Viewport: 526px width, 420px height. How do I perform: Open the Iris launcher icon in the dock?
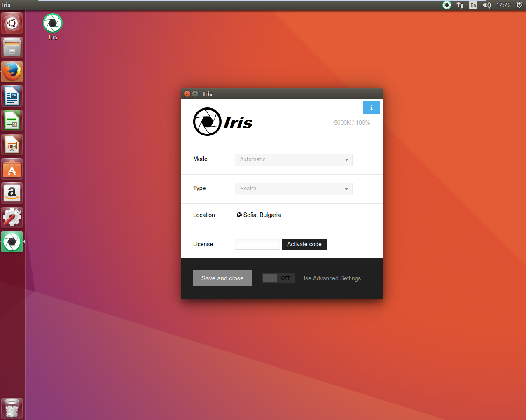(x=12, y=242)
